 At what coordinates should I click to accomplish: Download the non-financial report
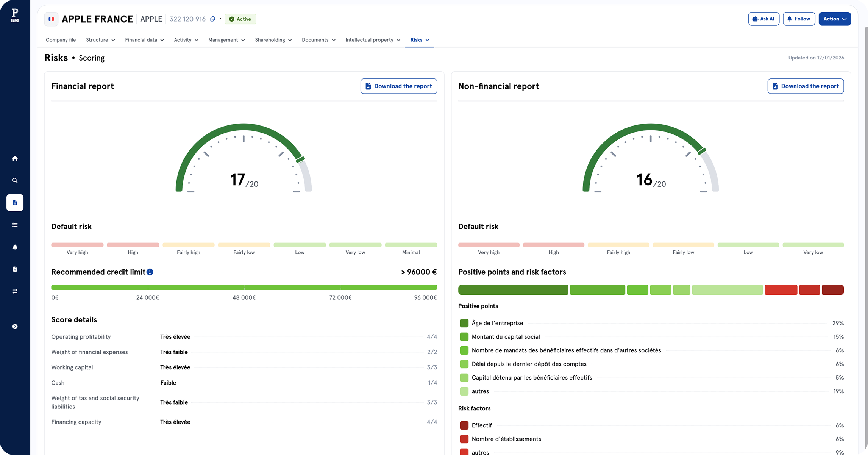[x=805, y=86]
